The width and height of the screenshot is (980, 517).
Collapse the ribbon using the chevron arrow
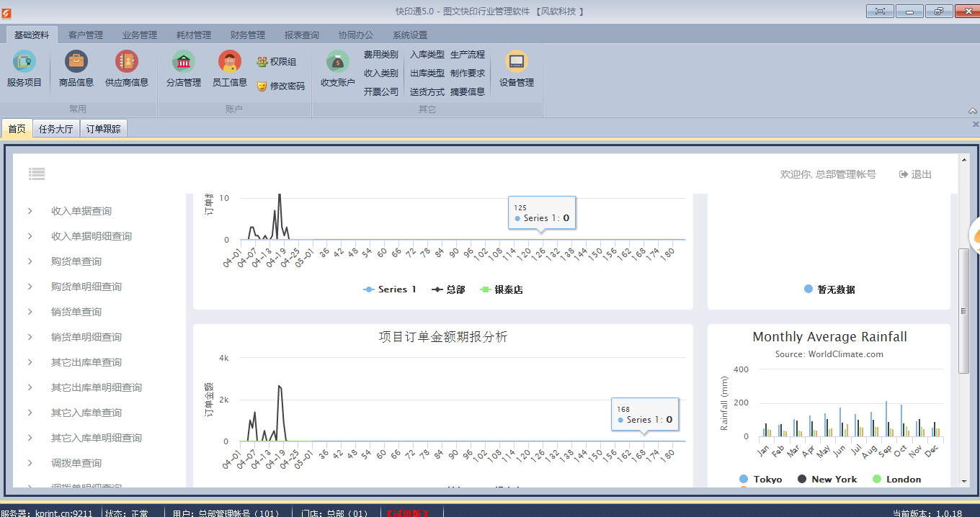point(972,111)
